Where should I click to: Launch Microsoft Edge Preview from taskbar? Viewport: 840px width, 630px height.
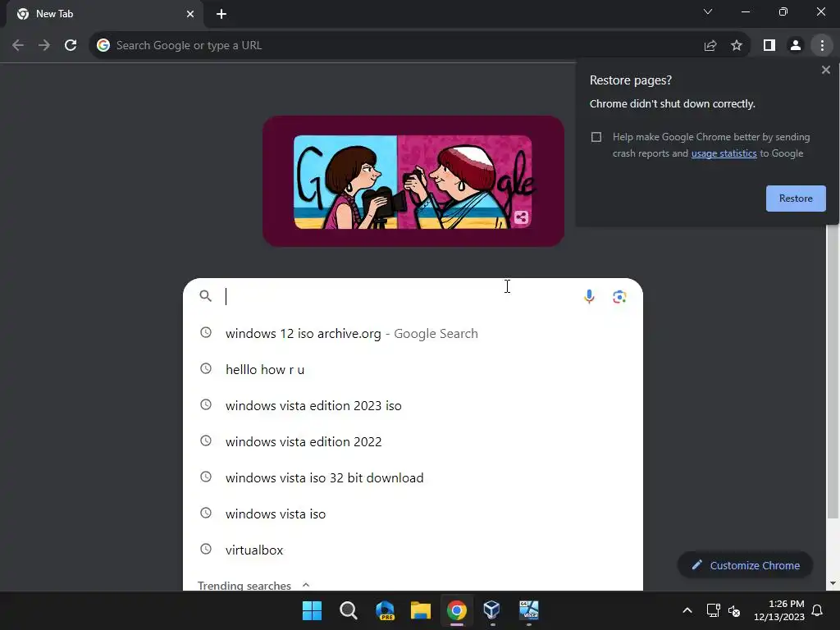point(385,610)
